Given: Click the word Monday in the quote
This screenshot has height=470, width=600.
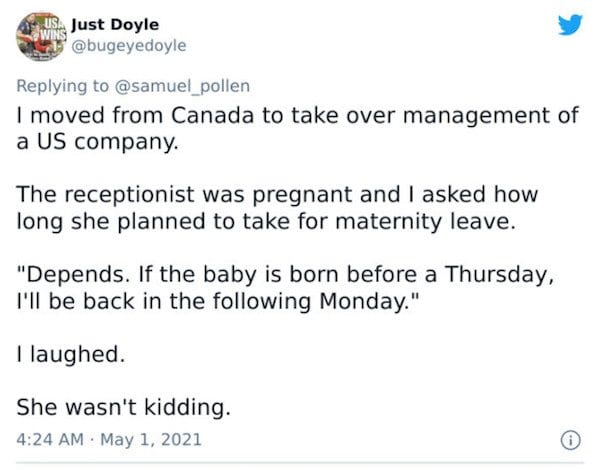Looking at the screenshot, I should tap(364, 302).
